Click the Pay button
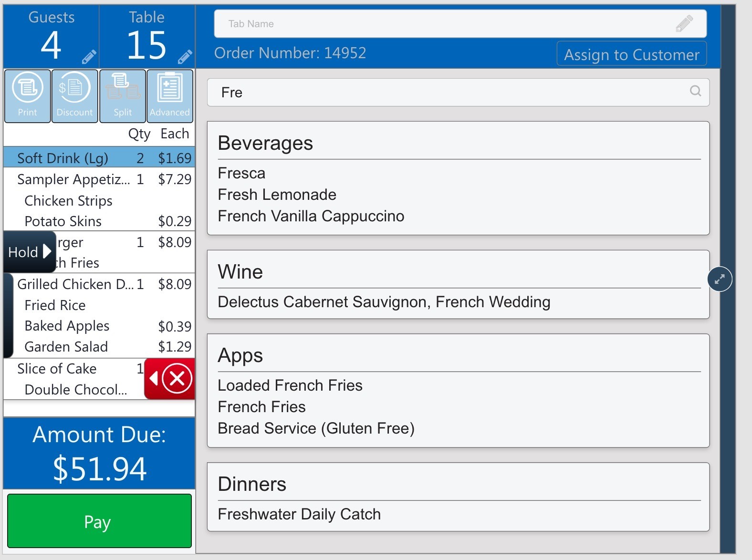Viewport: 752px width, 560px height. [99, 521]
